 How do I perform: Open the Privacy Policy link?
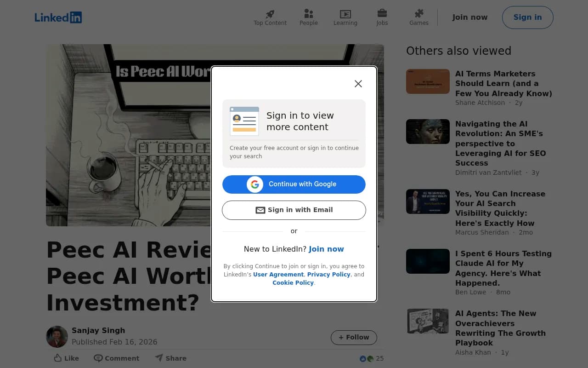tap(329, 275)
